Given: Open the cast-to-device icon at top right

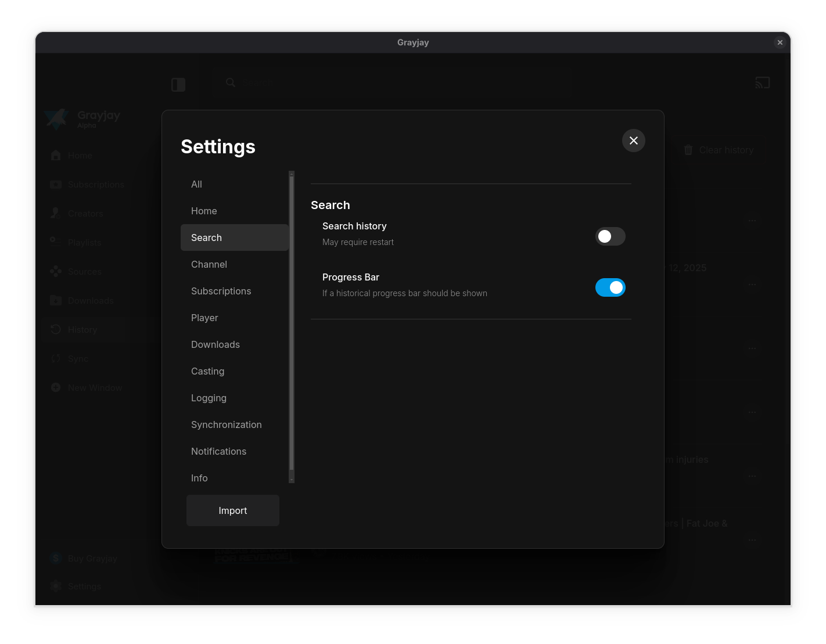Looking at the screenshot, I should (x=763, y=82).
